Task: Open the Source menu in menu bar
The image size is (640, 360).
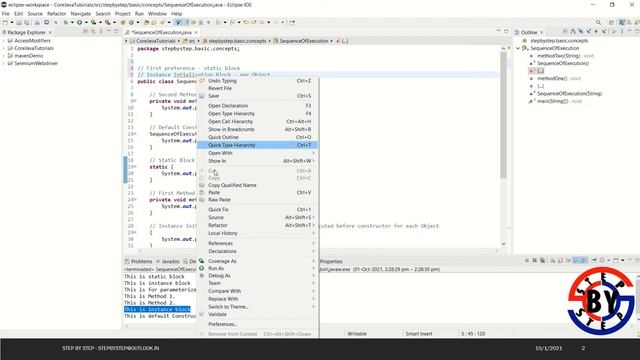Action: point(35,13)
